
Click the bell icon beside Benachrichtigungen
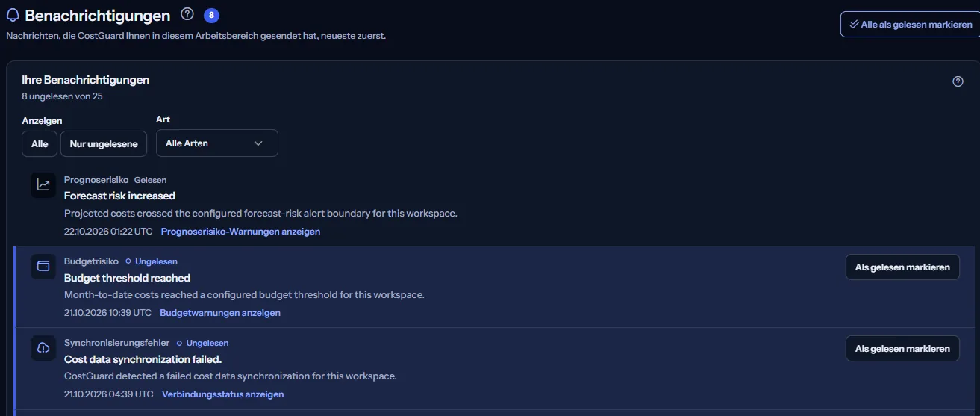13,15
